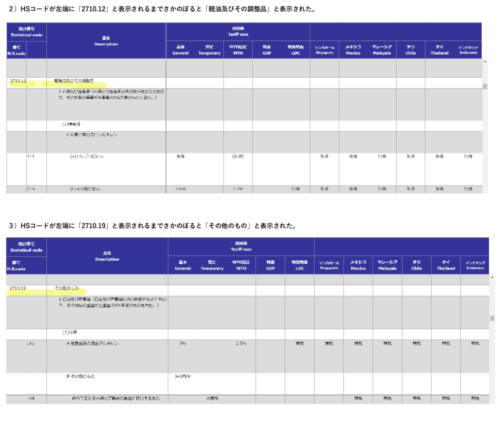
Task: Click the upper table's scrollbar up arrow
Action: click(x=485, y=62)
